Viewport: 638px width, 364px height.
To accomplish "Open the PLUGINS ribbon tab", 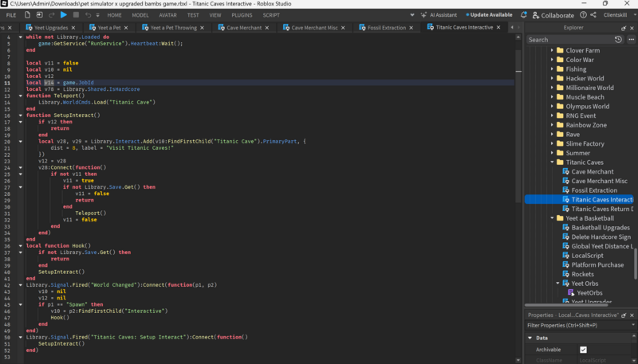I will coord(242,14).
